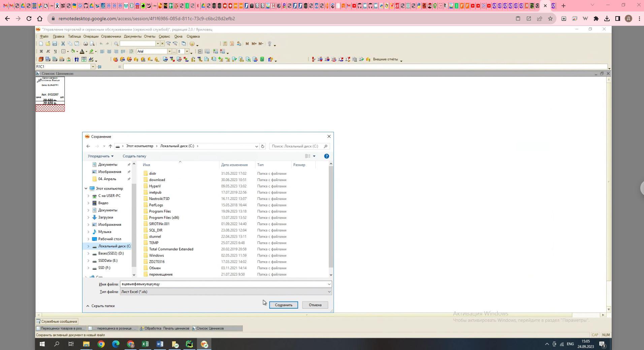
Task: Click the green book icon in third toolbar
Action: [x=262, y=60]
